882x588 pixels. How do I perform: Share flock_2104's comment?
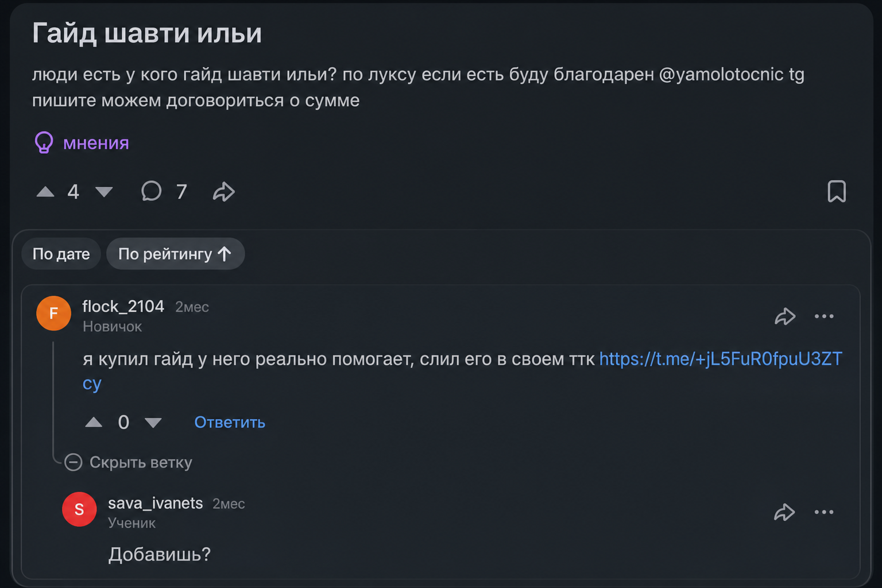tap(785, 316)
